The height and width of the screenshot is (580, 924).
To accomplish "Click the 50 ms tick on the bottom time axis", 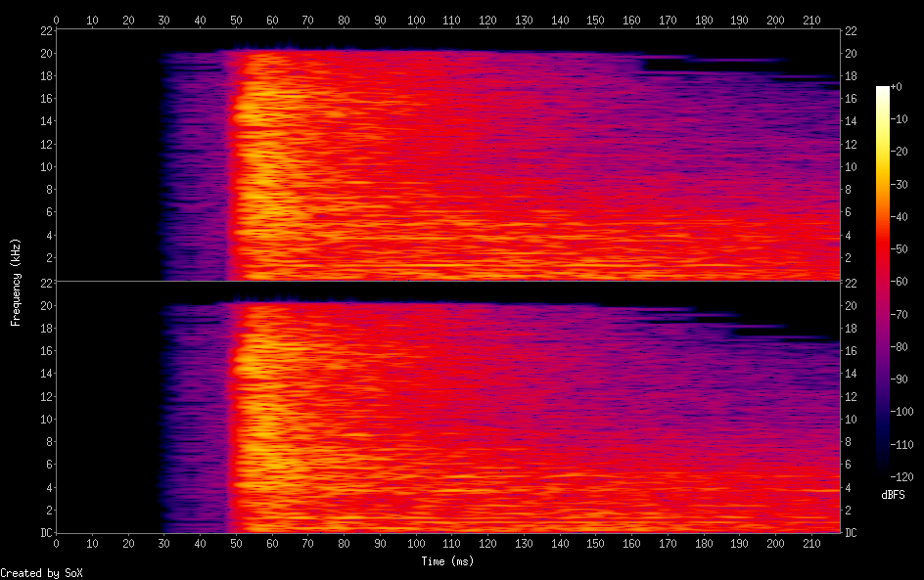I will tap(237, 545).
